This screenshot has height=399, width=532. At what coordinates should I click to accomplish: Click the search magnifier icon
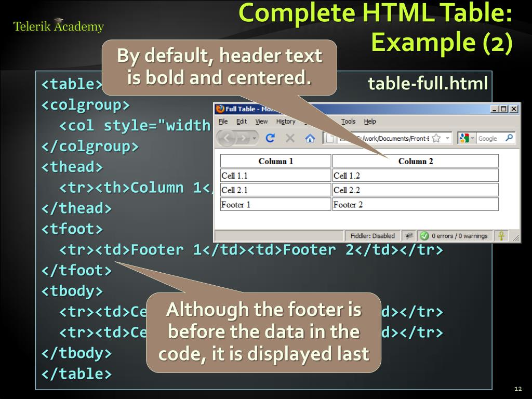tap(509, 138)
